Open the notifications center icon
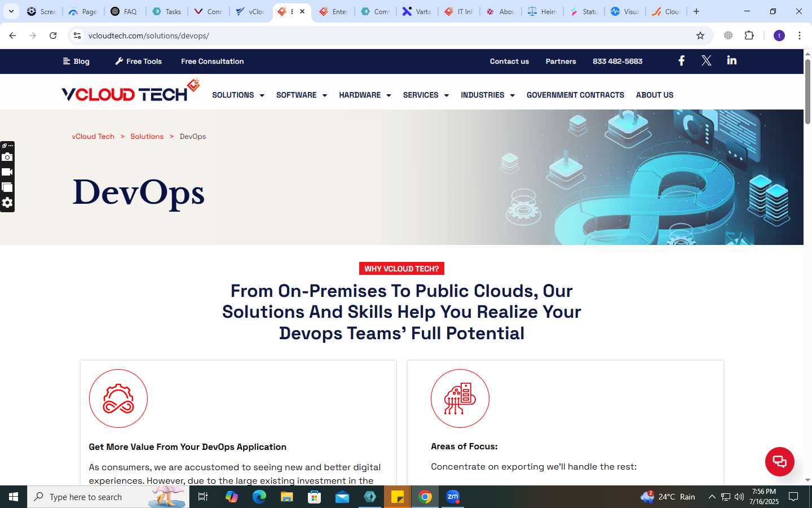Viewport: 812px width, 508px height. pos(793,497)
